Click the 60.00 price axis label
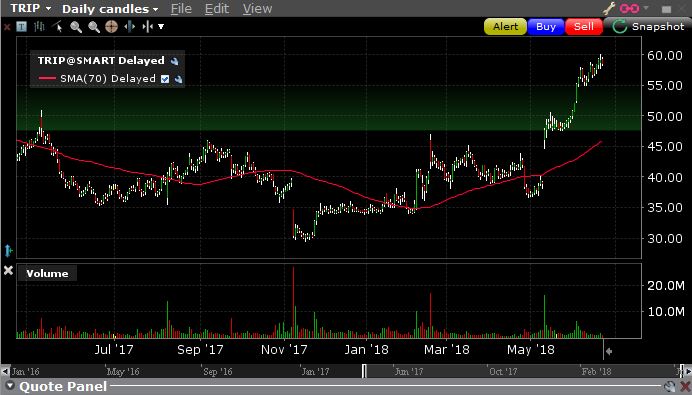The image size is (692, 395). pos(665,56)
